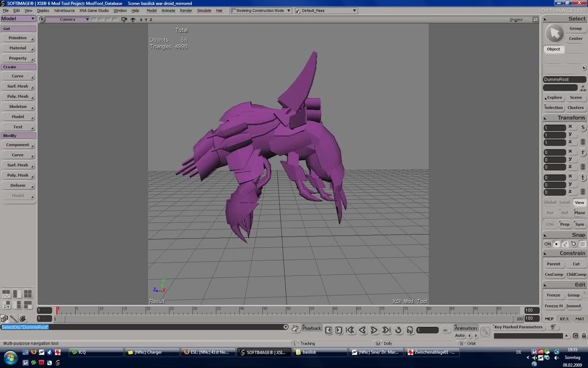Expand the Deform menu button
The height and width of the screenshot is (368, 588).
tap(18, 186)
